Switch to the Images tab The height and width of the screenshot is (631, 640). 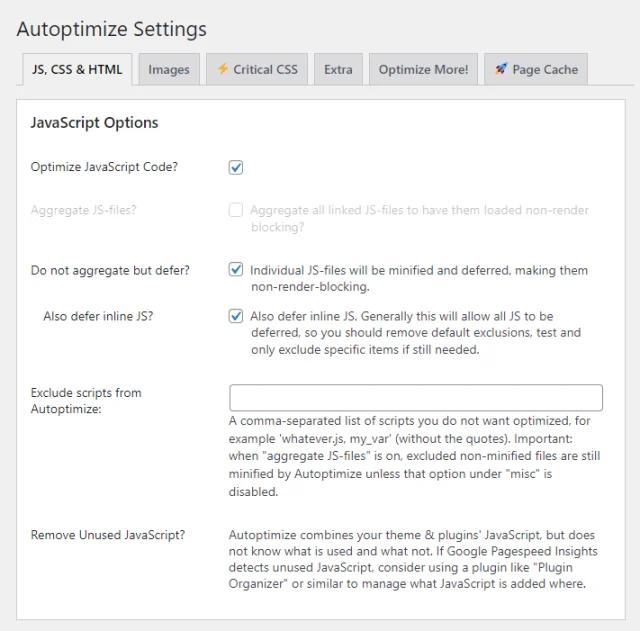[x=169, y=70]
